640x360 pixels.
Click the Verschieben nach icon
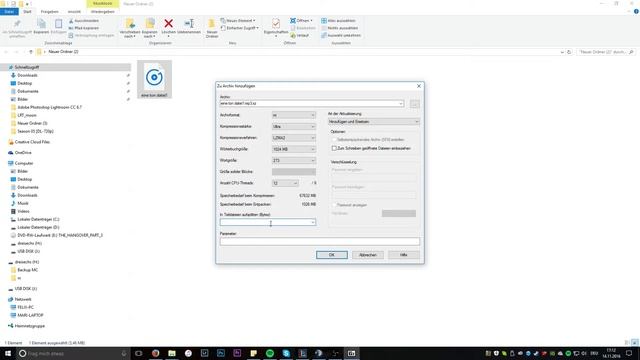click(130, 24)
